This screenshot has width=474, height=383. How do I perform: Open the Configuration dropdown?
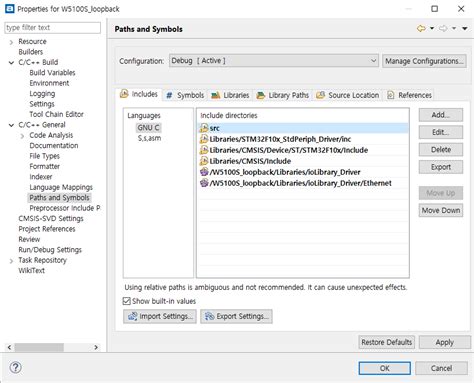pyautogui.click(x=273, y=61)
